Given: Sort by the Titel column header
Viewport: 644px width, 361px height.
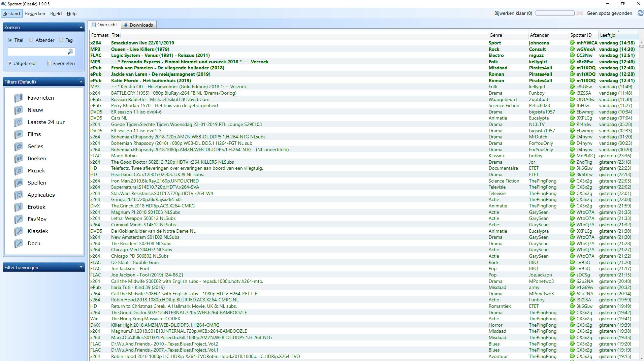Looking at the screenshot, I should [x=299, y=35].
